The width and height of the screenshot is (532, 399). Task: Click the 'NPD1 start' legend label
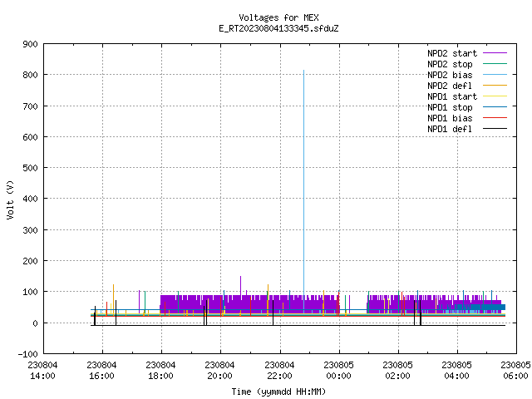click(452, 96)
